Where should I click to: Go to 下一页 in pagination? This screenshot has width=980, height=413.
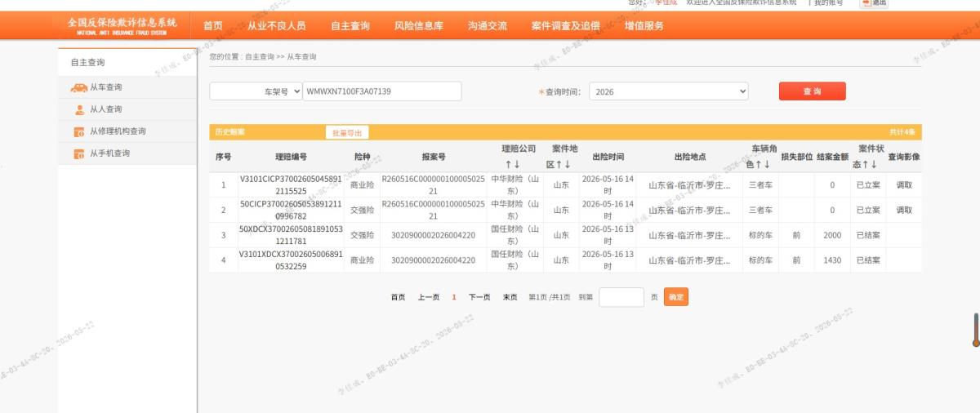tap(479, 297)
